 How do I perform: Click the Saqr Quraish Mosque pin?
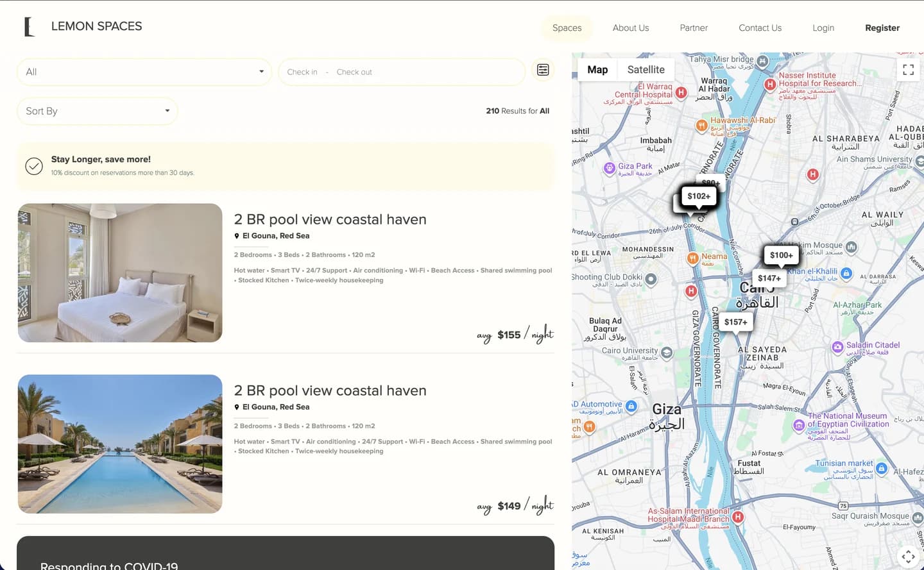click(x=918, y=517)
